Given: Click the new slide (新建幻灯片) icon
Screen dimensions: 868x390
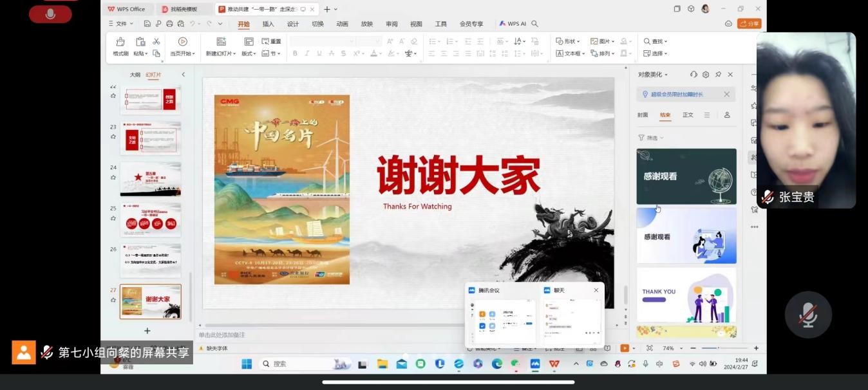Looking at the screenshot, I should click(221, 42).
